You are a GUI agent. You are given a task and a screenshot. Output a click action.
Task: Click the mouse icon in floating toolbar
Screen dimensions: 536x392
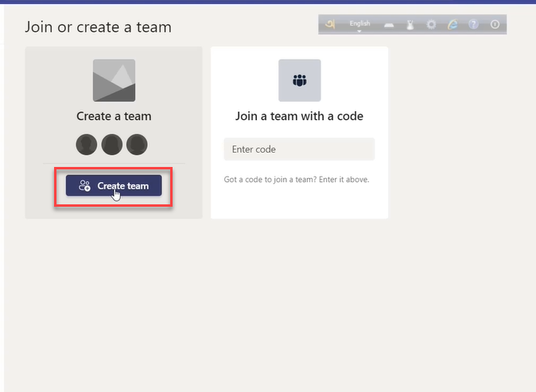point(410,25)
